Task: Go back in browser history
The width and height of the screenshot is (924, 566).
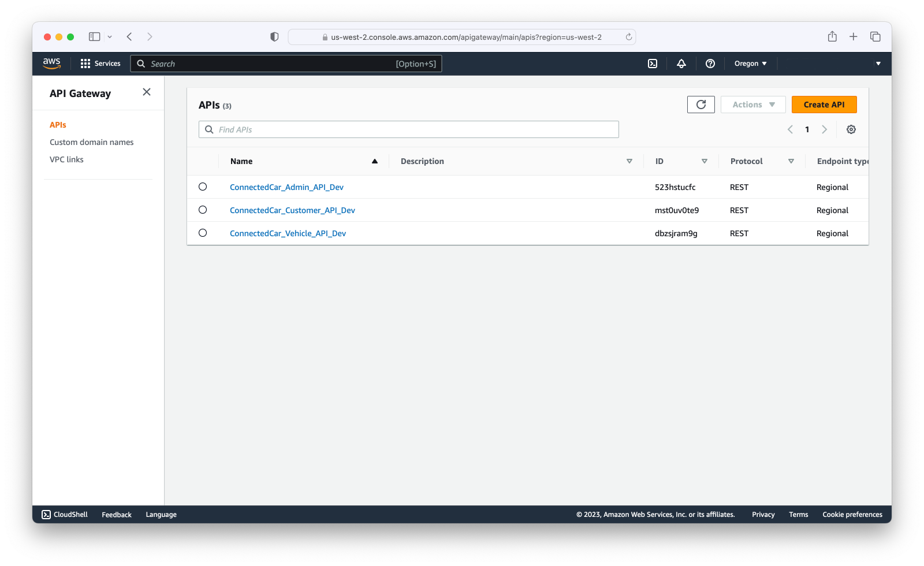Action: point(129,36)
